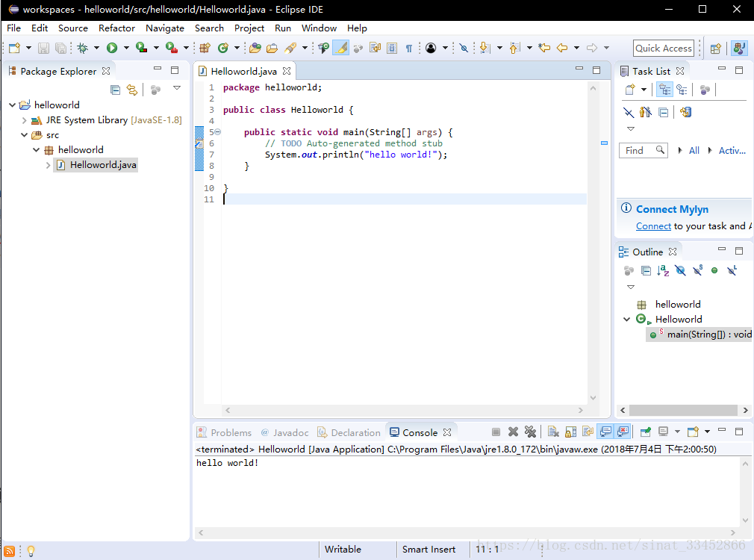Click the New Java Package icon

[205, 48]
